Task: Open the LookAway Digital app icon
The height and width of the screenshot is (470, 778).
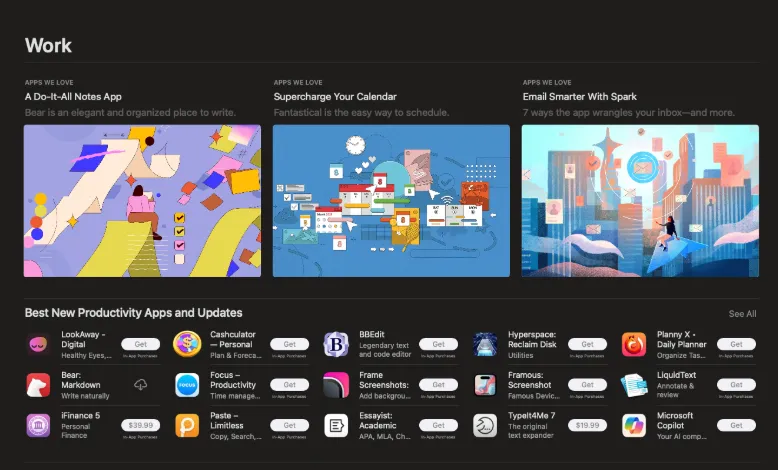Action: [x=38, y=344]
